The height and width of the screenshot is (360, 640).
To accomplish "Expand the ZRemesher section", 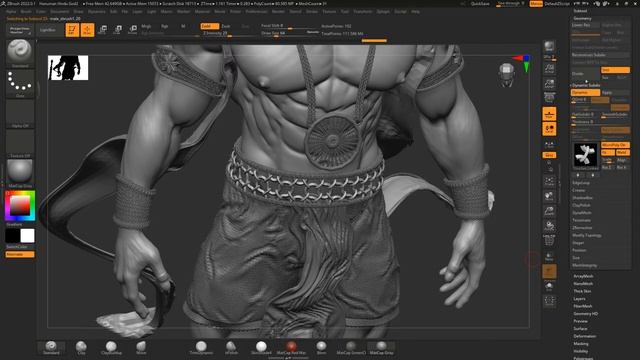I will click(582, 228).
